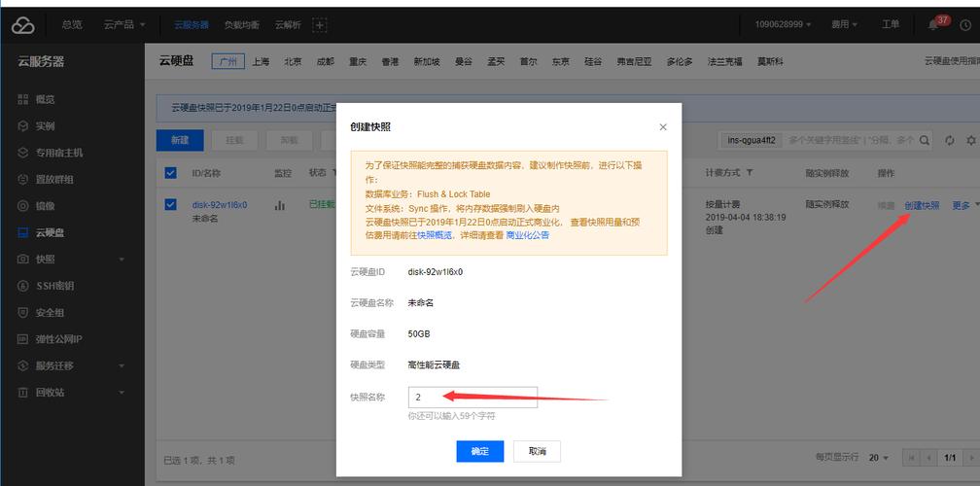Open the per-page count 20 dropdown
The width and height of the screenshot is (980, 486).
coord(878,458)
